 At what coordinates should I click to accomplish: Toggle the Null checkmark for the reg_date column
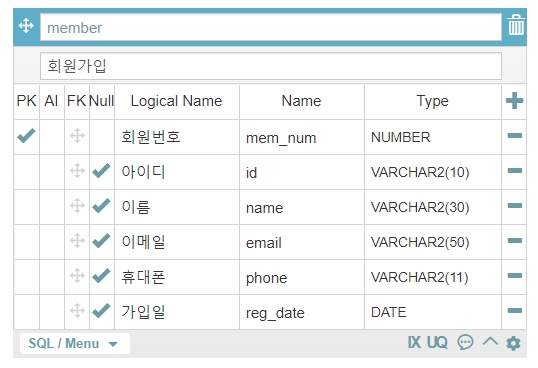[102, 310]
